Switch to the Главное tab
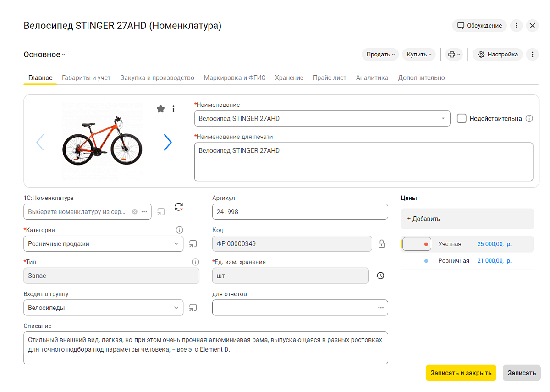The image size is (550, 392). click(x=40, y=78)
